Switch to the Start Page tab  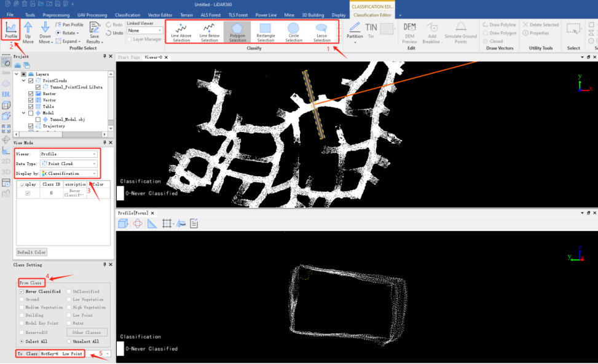pyautogui.click(x=128, y=56)
